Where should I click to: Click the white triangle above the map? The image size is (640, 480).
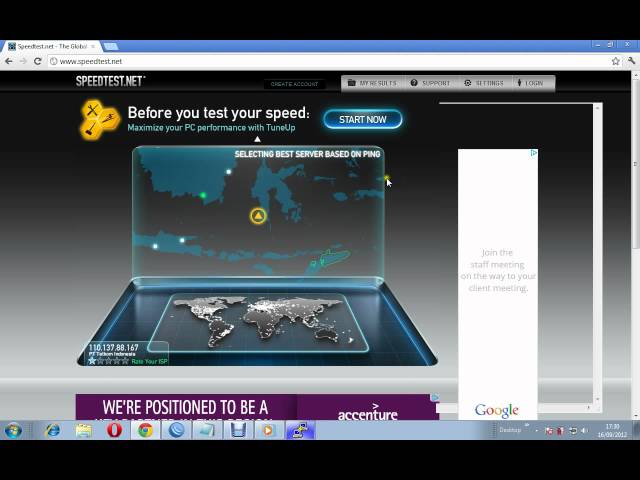257,139
